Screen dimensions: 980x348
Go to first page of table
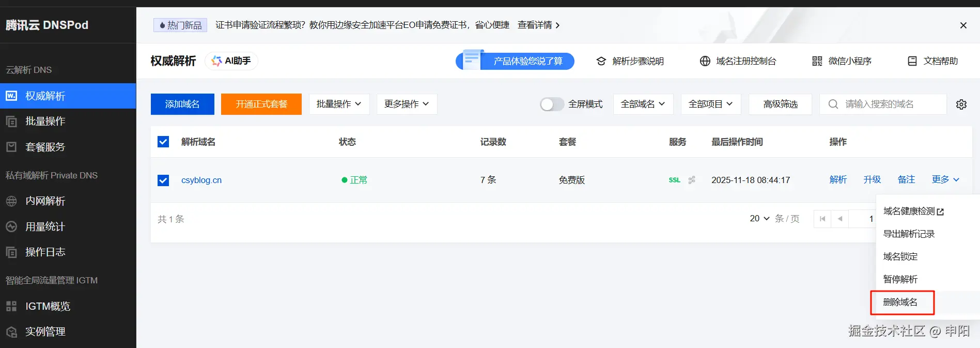822,219
